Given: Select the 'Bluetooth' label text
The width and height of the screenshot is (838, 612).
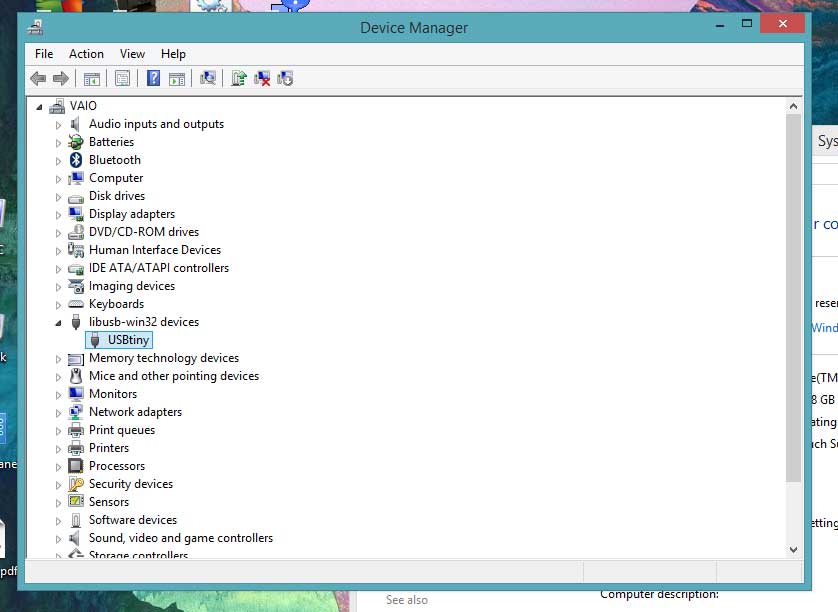Looking at the screenshot, I should coord(115,160).
